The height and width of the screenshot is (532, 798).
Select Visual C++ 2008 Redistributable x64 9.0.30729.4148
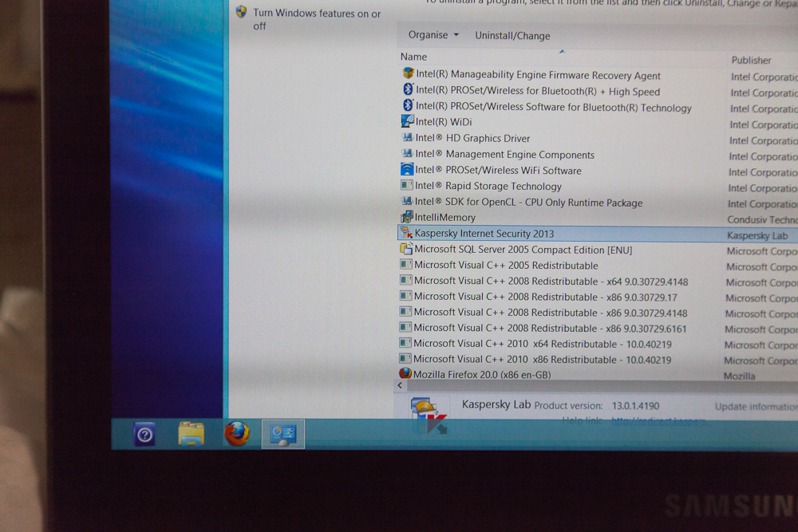551,282
